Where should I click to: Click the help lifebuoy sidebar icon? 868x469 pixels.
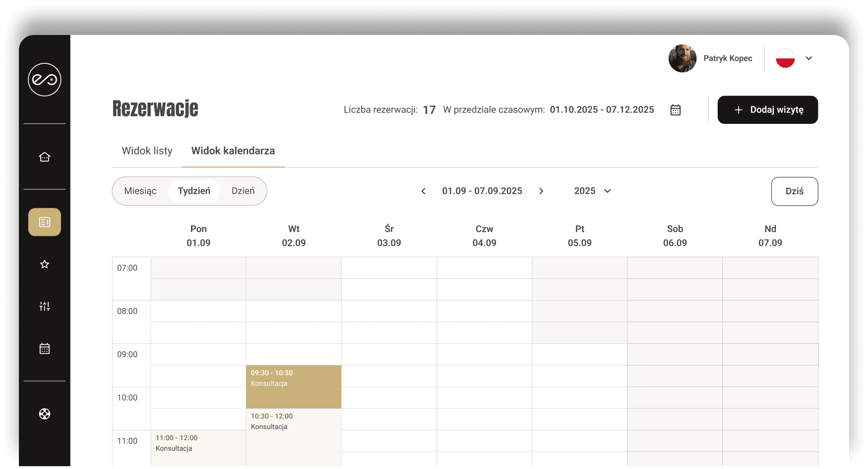[44, 414]
